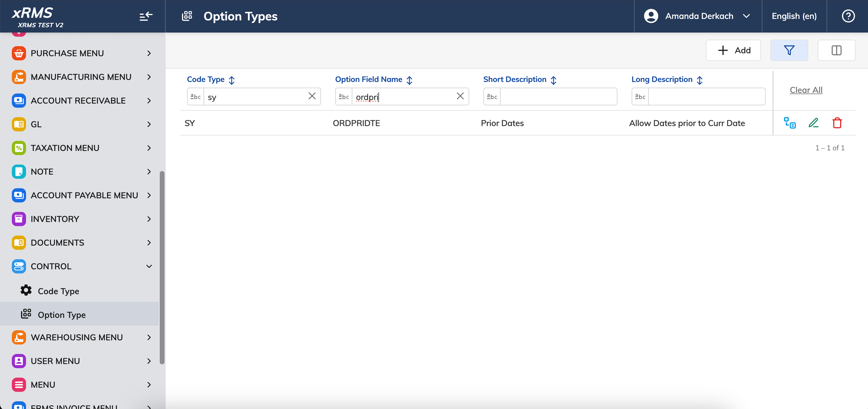868x409 pixels.
Task: Open option details icon for ORDPRIDTE row
Action: click(790, 123)
